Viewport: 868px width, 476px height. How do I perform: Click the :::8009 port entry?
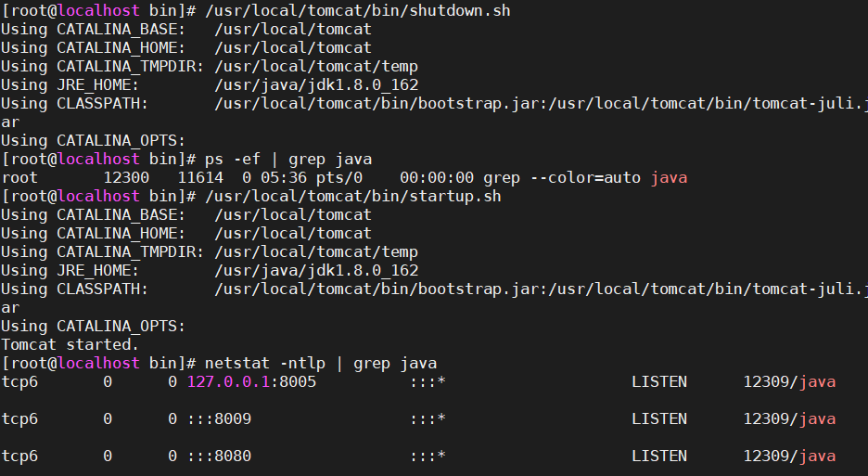(219, 418)
